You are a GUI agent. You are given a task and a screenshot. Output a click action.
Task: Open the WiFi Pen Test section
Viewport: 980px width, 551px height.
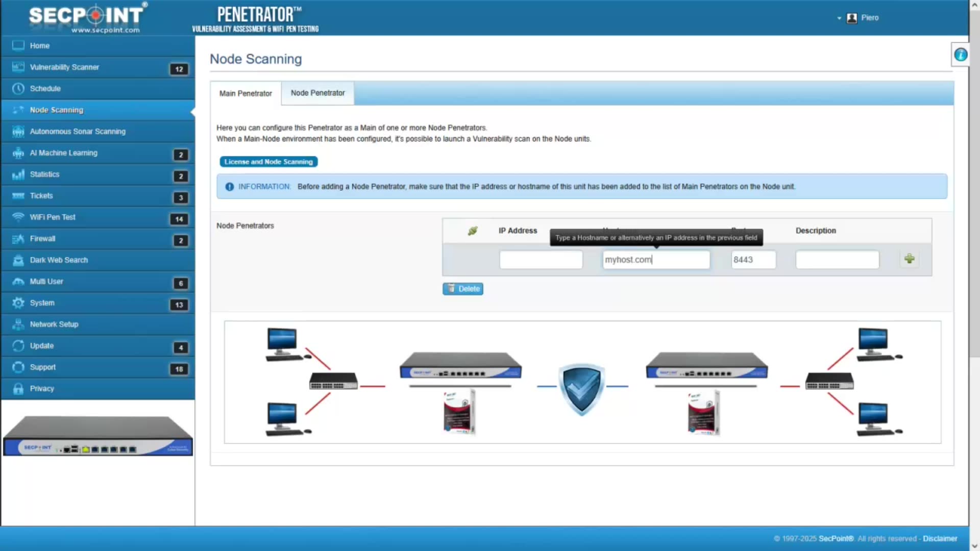(52, 217)
